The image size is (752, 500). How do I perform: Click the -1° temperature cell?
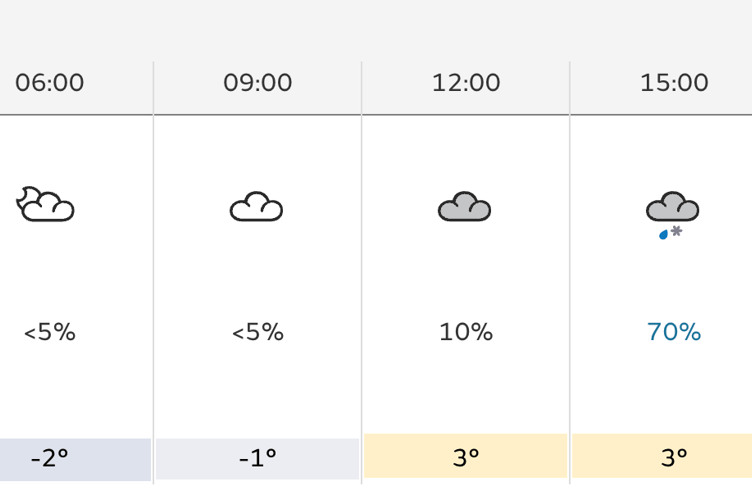point(258,458)
